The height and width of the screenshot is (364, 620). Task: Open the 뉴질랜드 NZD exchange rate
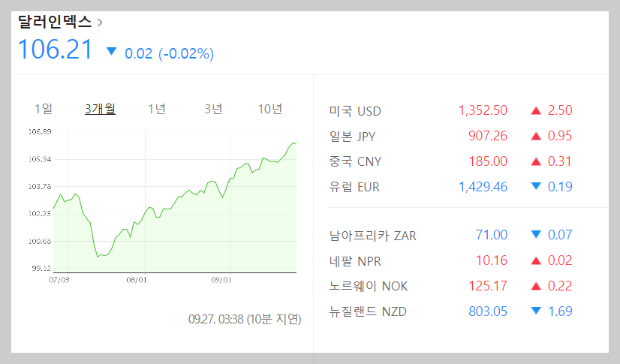[x=368, y=311]
